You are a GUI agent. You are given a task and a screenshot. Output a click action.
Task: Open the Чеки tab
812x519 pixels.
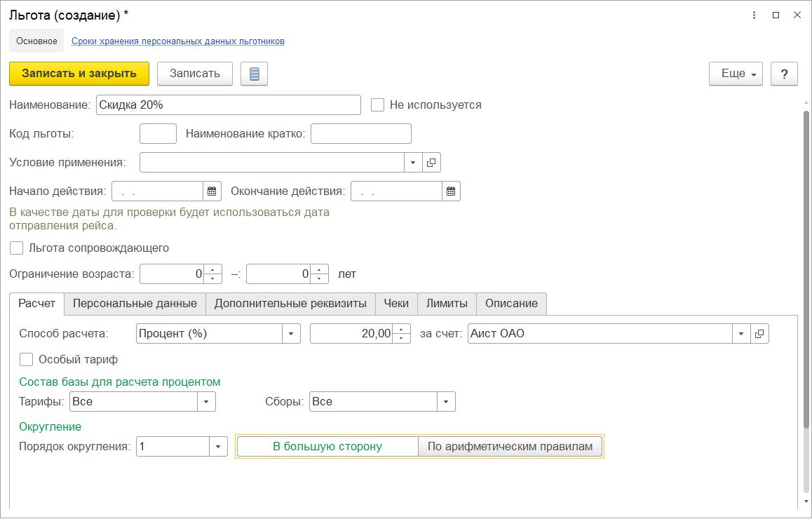pyautogui.click(x=396, y=304)
